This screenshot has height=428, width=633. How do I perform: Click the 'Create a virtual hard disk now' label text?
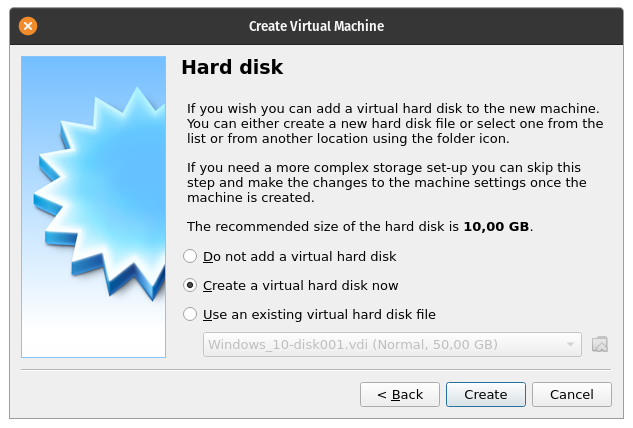[x=301, y=285]
